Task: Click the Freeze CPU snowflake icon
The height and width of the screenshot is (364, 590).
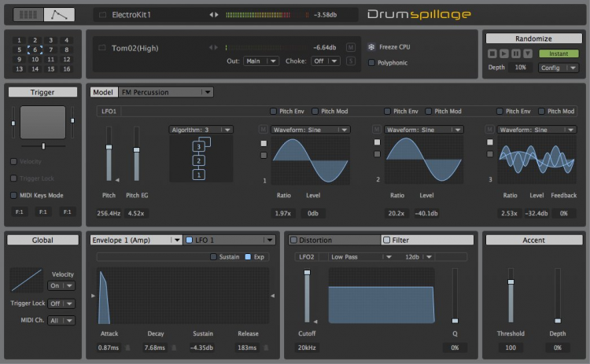Action: click(x=371, y=47)
